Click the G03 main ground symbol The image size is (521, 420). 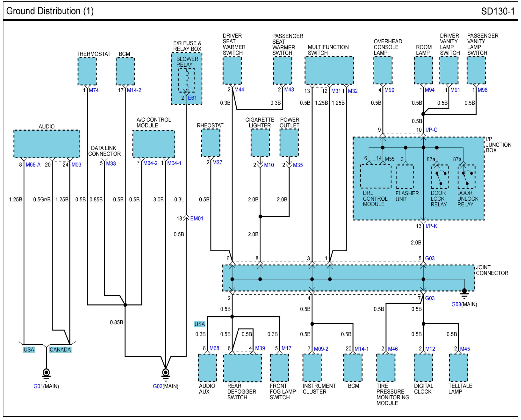point(464,293)
